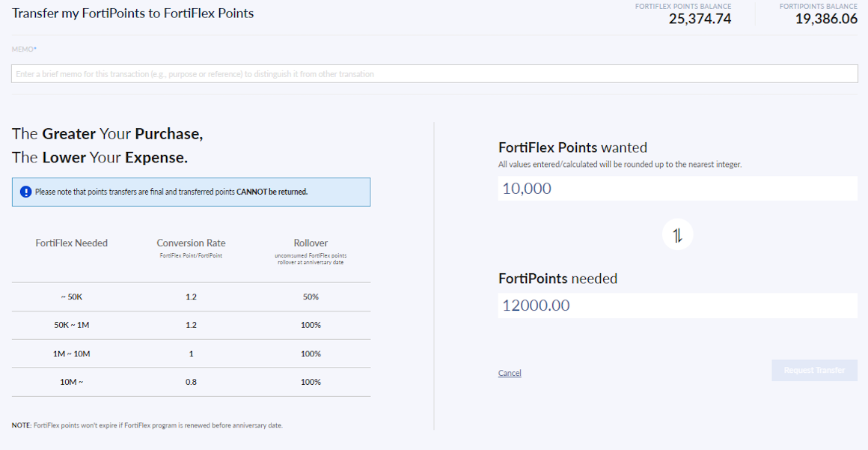Cancel the points transfer
This screenshot has width=868, height=450.
tap(510, 373)
